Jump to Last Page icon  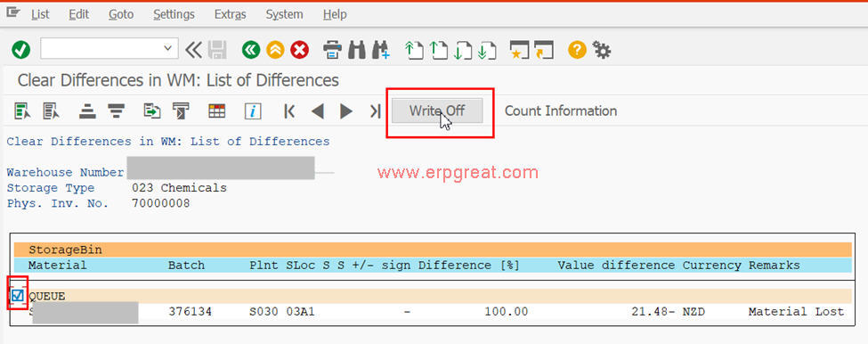(487, 51)
